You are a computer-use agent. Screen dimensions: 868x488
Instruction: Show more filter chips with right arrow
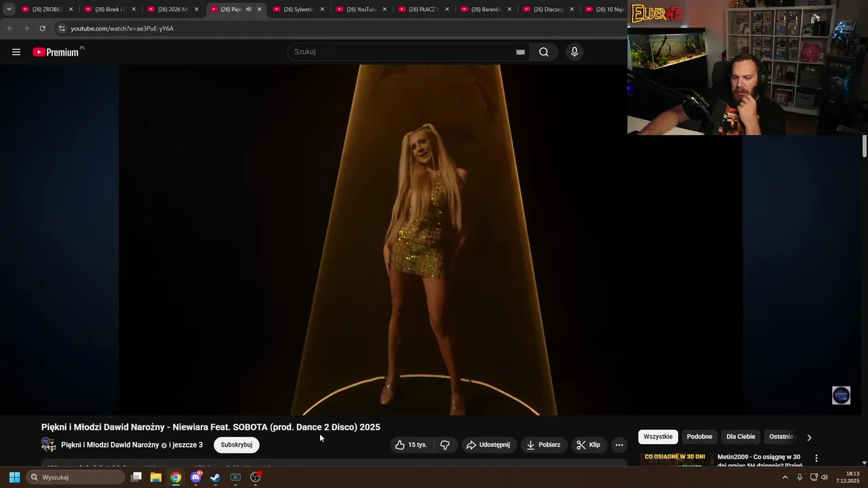pyautogui.click(x=809, y=437)
